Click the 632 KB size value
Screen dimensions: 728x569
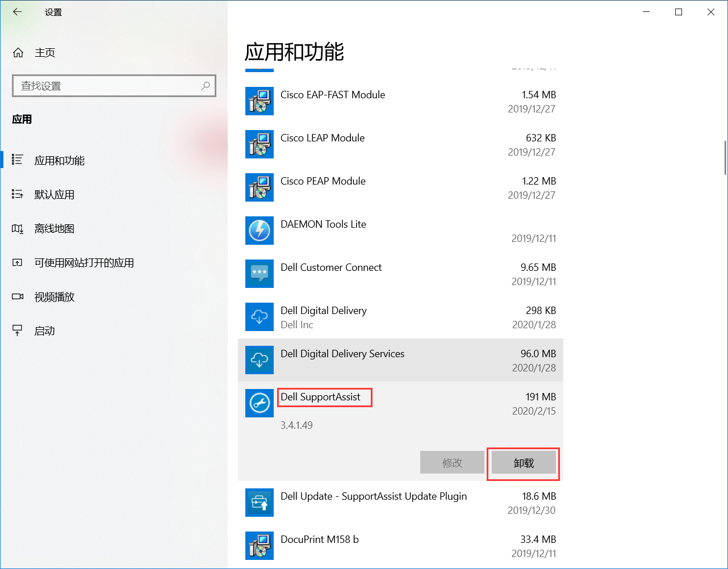coord(541,138)
